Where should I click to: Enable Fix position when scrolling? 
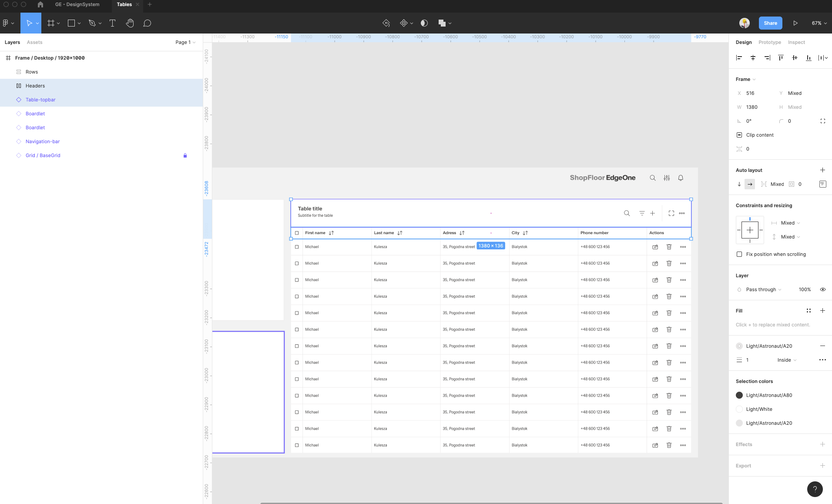(x=739, y=254)
